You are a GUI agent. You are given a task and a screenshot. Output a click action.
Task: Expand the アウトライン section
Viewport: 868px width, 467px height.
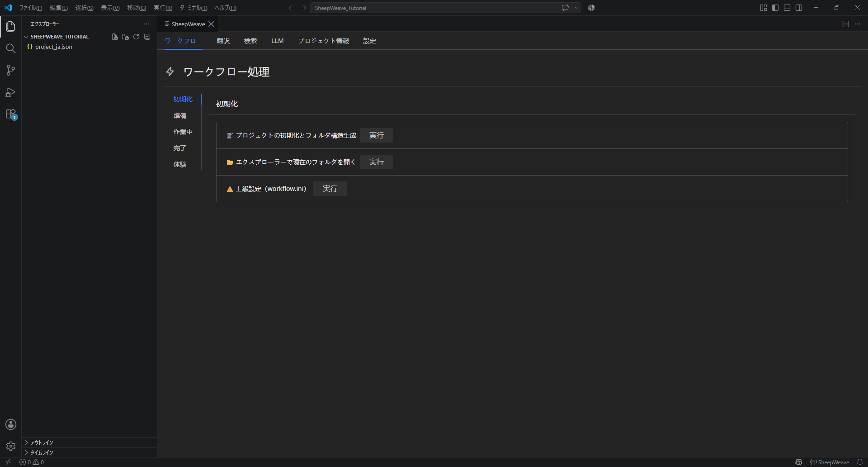90,443
